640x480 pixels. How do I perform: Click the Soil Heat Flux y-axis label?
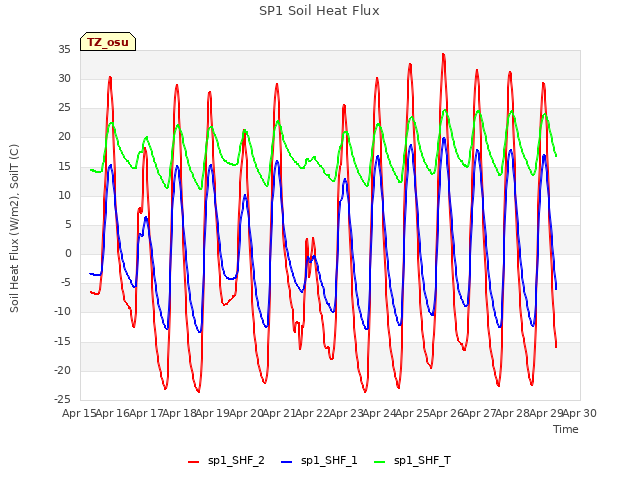[x=14, y=228]
